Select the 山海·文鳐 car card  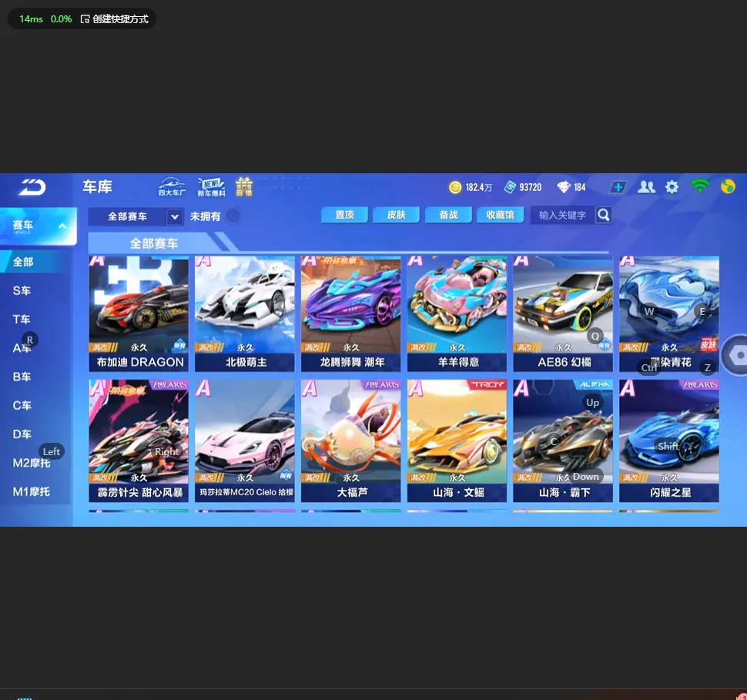coord(457,440)
